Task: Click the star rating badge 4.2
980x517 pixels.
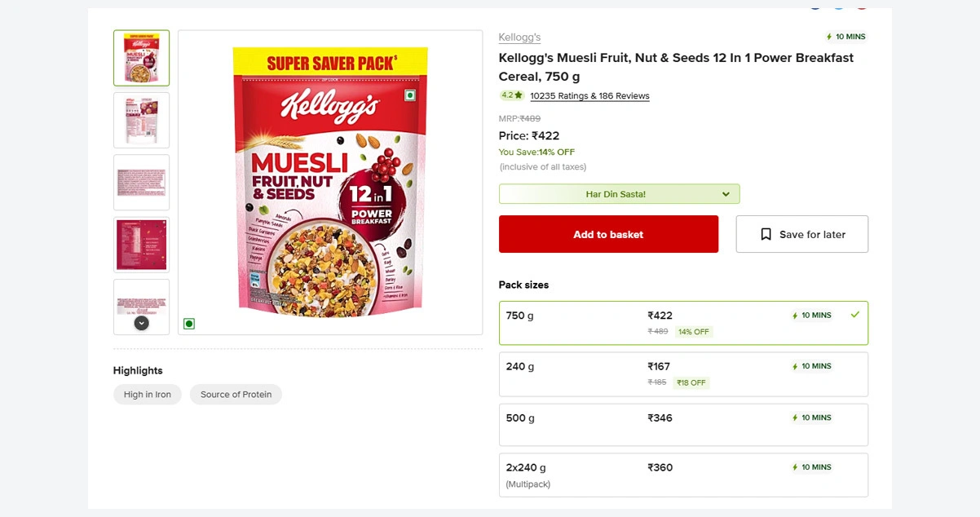Action: tap(511, 95)
